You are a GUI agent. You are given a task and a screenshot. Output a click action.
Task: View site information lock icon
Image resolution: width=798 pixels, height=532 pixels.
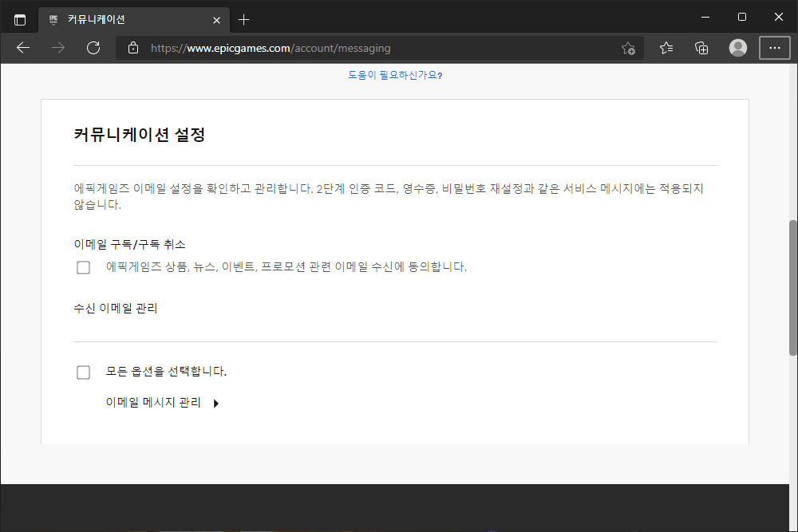tap(133, 48)
